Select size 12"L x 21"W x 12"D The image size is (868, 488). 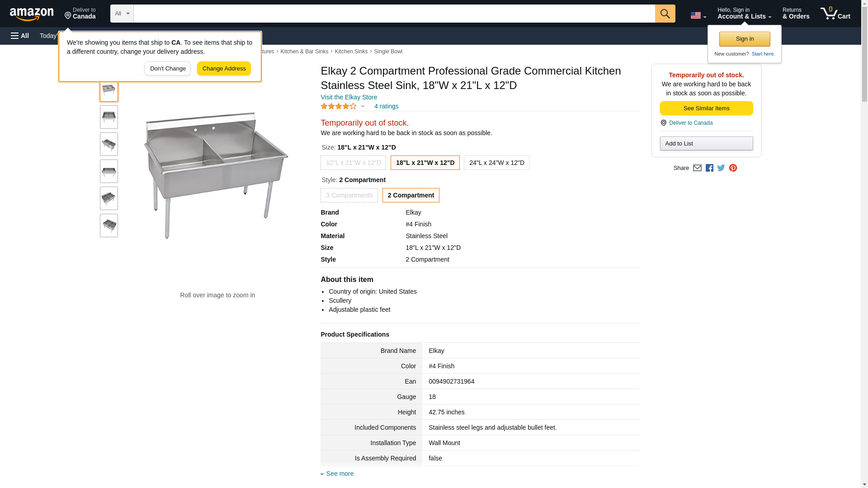point(353,163)
